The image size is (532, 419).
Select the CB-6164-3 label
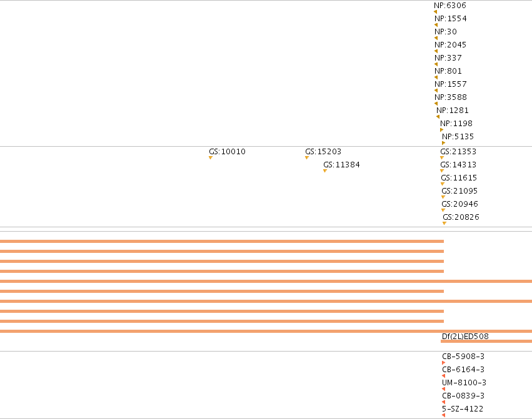coord(463,370)
